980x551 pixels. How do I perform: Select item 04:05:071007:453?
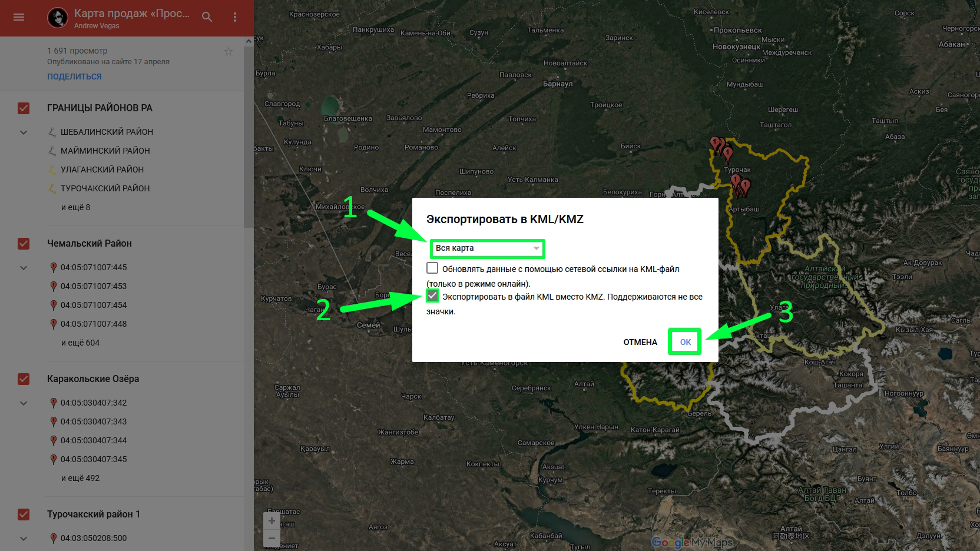click(x=94, y=286)
